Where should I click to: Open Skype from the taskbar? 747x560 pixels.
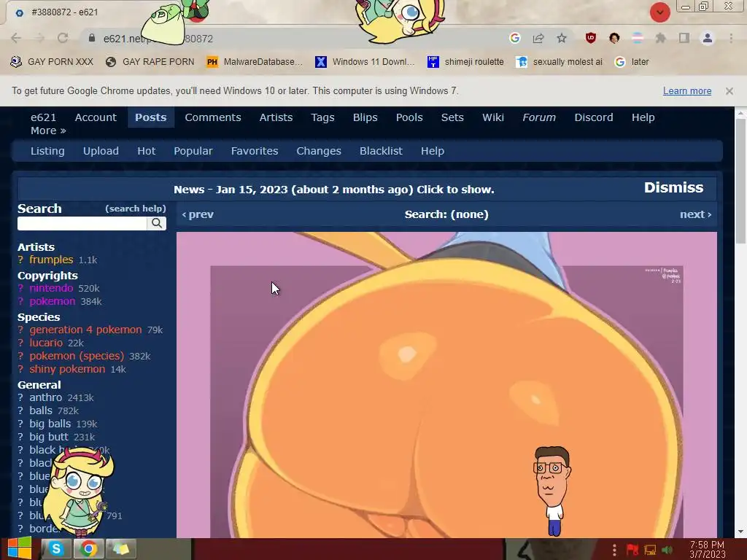[x=55, y=549]
